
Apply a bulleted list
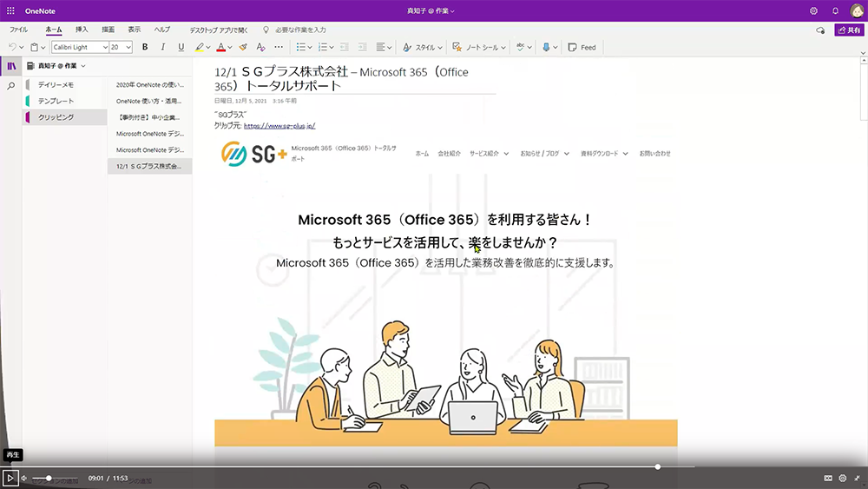pyautogui.click(x=300, y=47)
